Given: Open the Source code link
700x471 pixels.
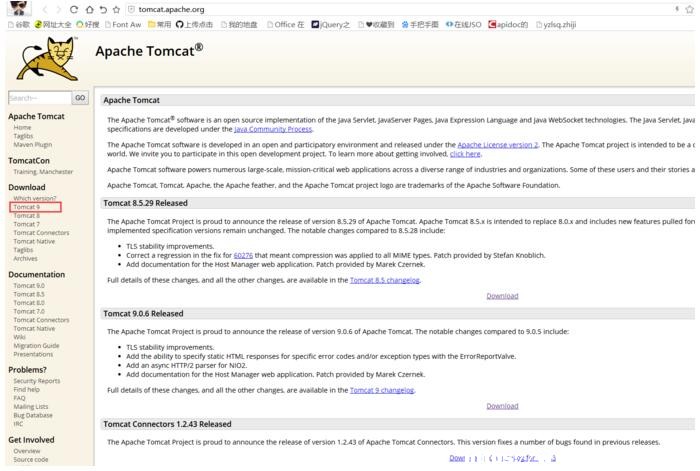Looking at the screenshot, I should (x=30, y=459).
